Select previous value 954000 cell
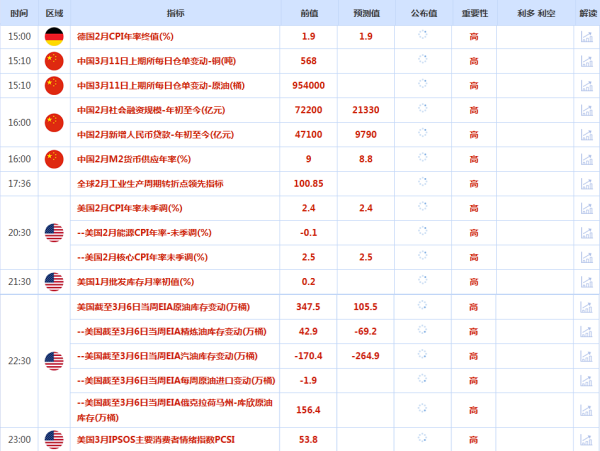Viewport: 600px width, 451px height. [x=308, y=86]
